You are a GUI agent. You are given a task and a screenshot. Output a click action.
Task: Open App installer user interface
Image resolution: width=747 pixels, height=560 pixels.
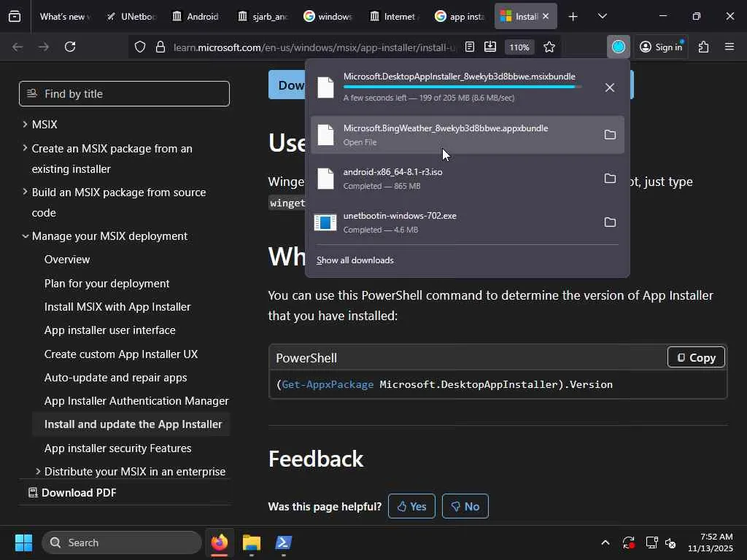[109, 330]
